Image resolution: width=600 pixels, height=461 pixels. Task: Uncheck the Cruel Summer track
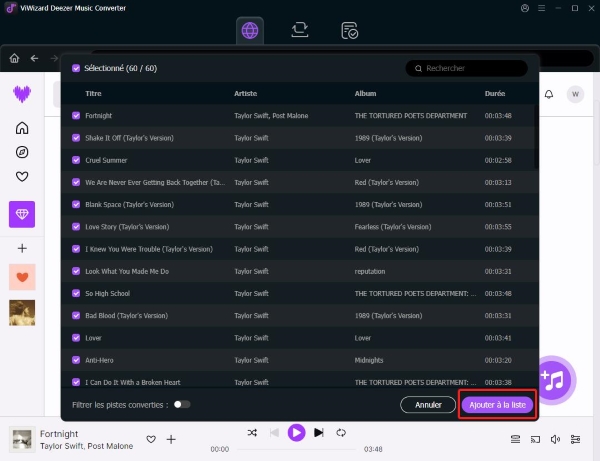point(76,160)
